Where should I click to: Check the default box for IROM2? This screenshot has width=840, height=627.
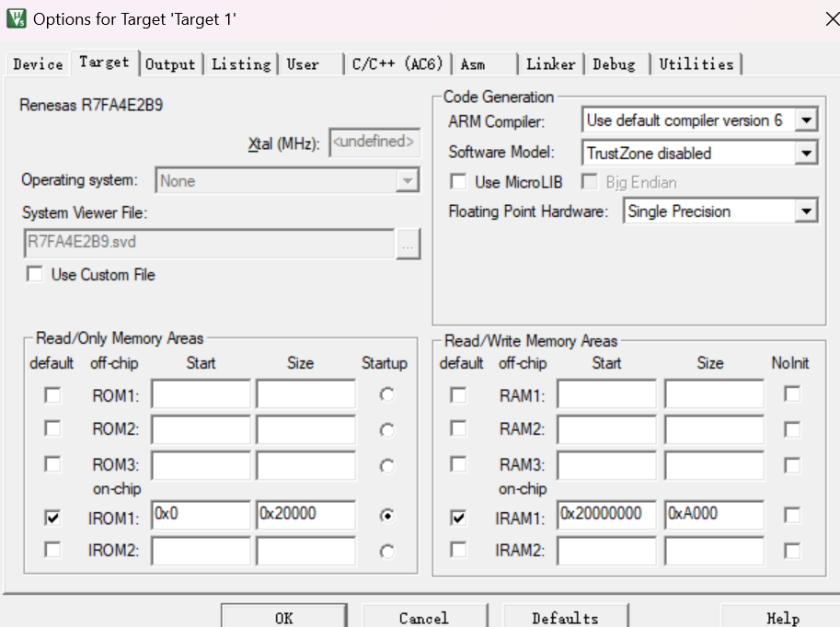pos(52,550)
